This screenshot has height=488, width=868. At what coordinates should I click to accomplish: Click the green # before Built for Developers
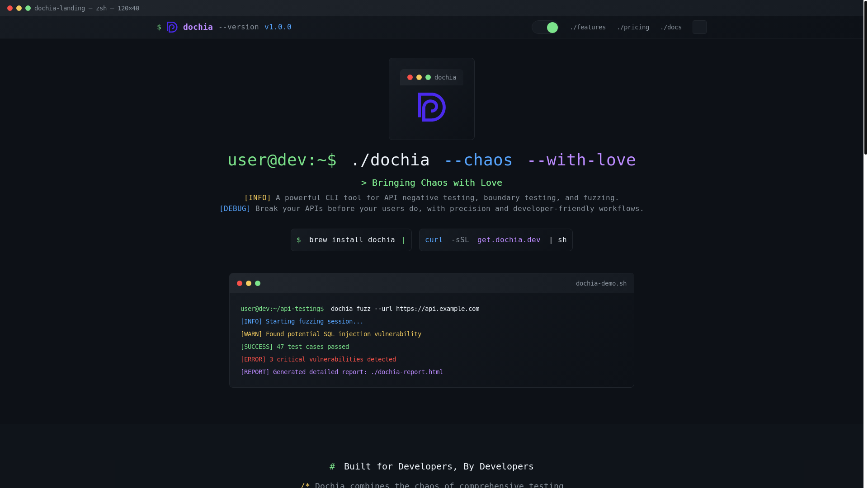[332, 466]
